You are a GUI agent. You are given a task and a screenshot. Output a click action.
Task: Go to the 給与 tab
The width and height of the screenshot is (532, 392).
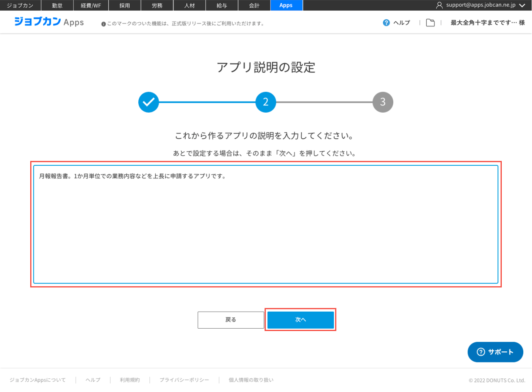click(222, 5)
